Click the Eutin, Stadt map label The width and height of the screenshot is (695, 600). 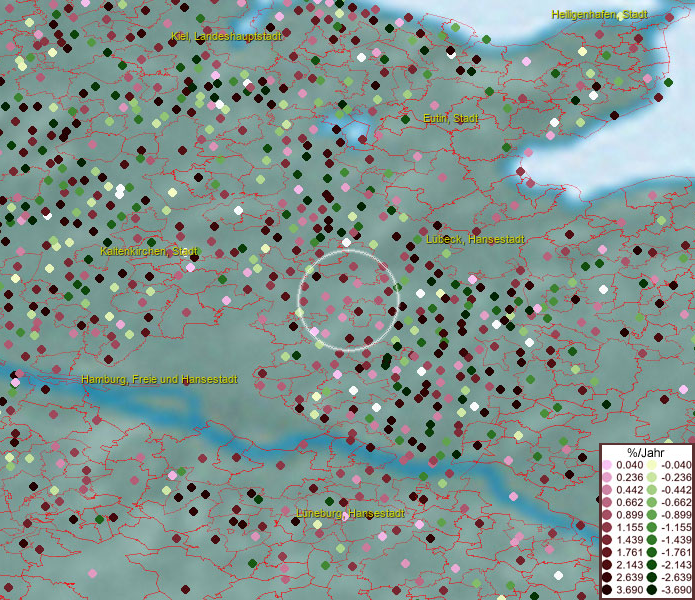point(451,118)
